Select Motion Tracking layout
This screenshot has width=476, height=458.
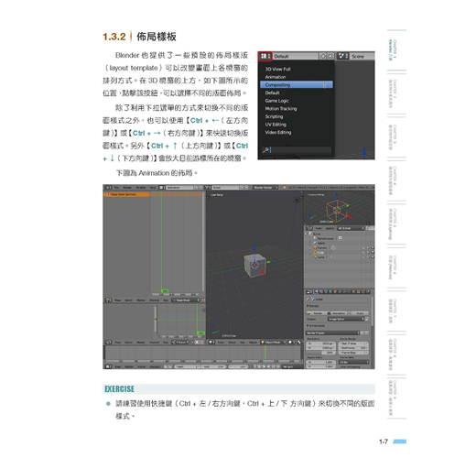pyautogui.click(x=281, y=109)
